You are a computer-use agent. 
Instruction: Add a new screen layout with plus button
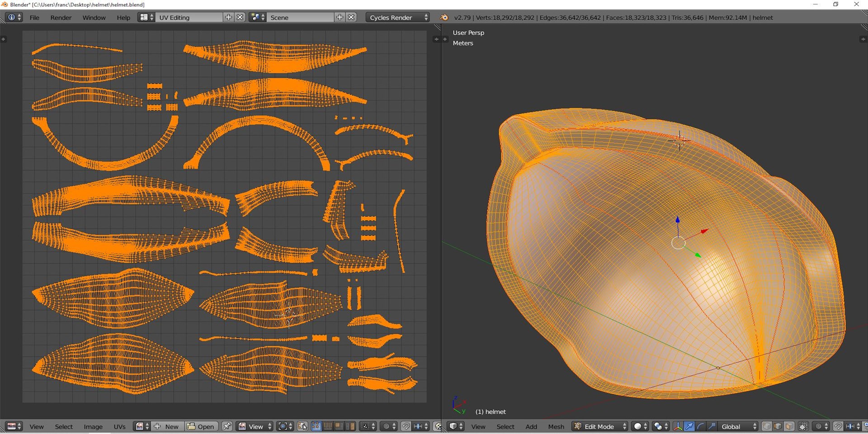[x=228, y=17]
